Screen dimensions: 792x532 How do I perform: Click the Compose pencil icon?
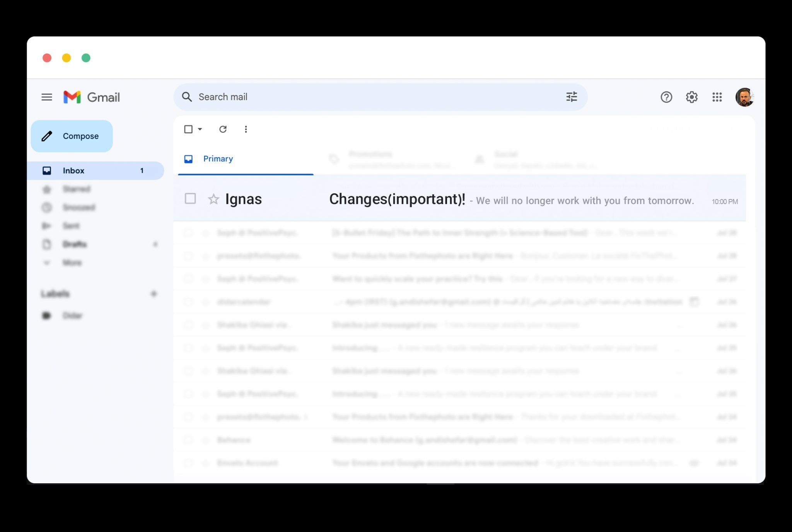pyautogui.click(x=47, y=136)
